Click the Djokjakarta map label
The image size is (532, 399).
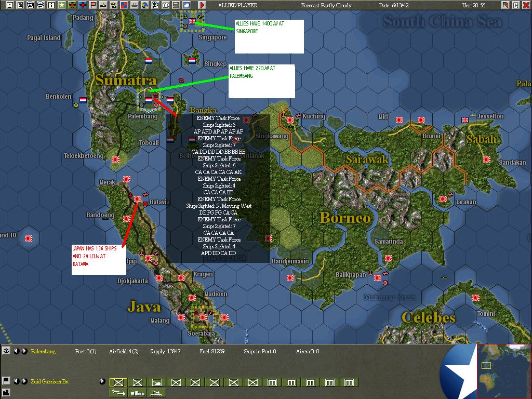[132, 281]
